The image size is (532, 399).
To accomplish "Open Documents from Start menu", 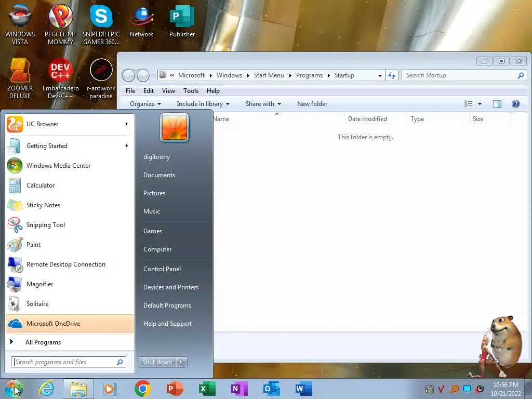I will pos(159,175).
